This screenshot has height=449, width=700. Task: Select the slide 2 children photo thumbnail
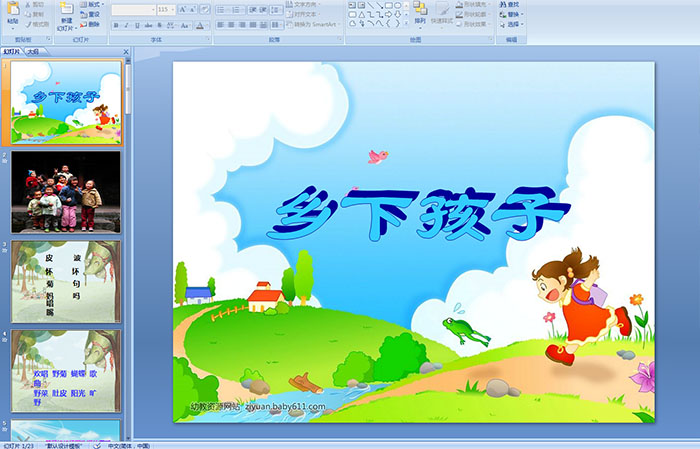[x=66, y=191]
